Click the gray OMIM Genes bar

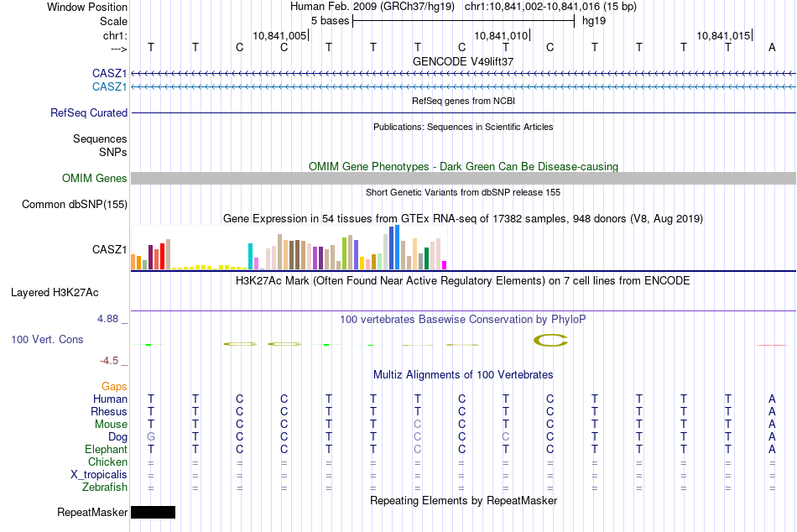point(463,178)
